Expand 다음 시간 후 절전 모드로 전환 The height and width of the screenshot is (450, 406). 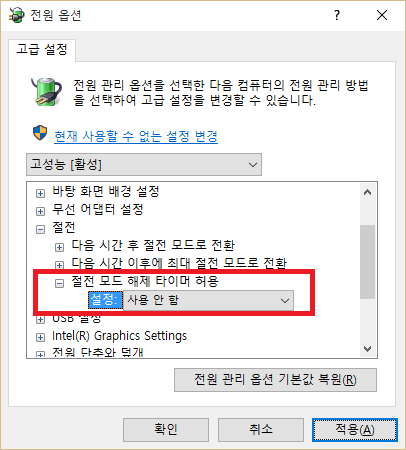(59, 247)
